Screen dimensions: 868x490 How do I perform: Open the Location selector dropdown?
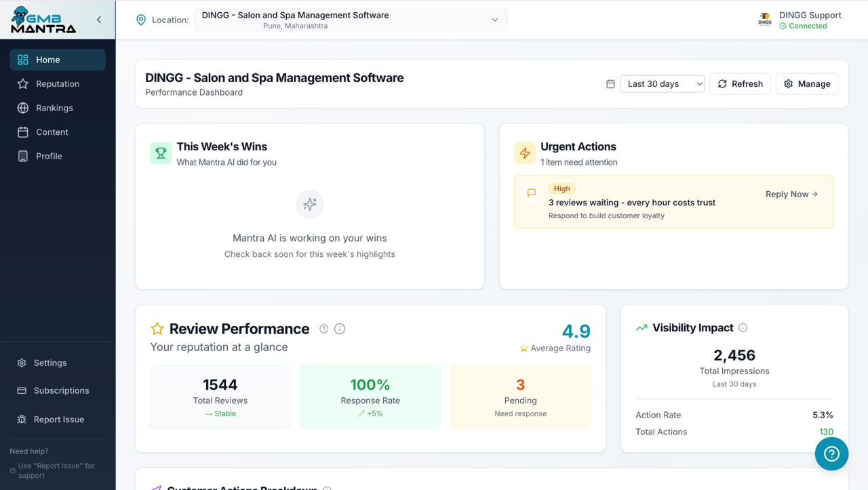pyautogui.click(x=351, y=20)
